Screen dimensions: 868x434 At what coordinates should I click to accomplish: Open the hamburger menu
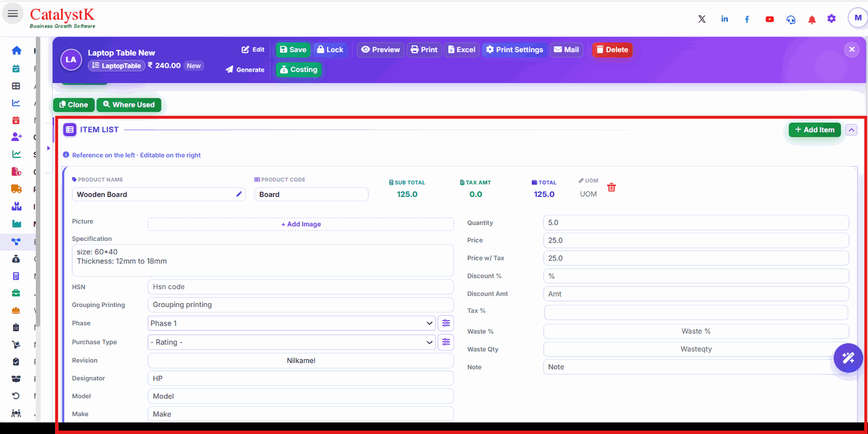coord(13,14)
